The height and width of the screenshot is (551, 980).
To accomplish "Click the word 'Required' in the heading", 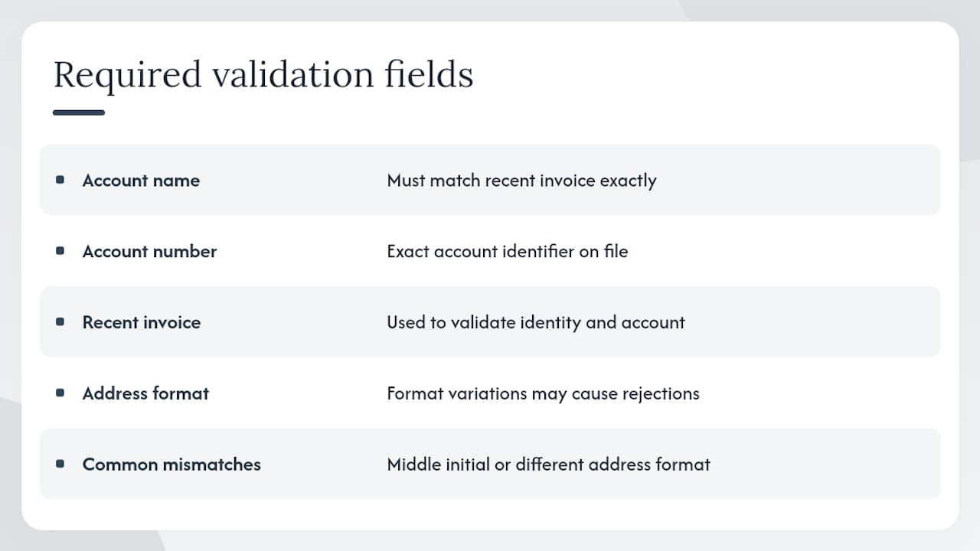I will pyautogui.click(x=128, y=77).
